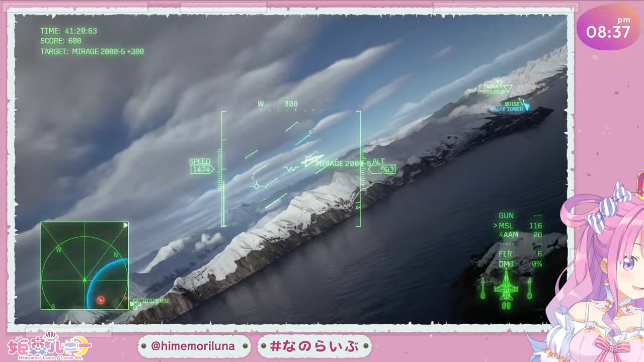This screenshot has height=362, width=644.
Task: Click the 08:37 pm clock badge
Action: coord(608,30)
